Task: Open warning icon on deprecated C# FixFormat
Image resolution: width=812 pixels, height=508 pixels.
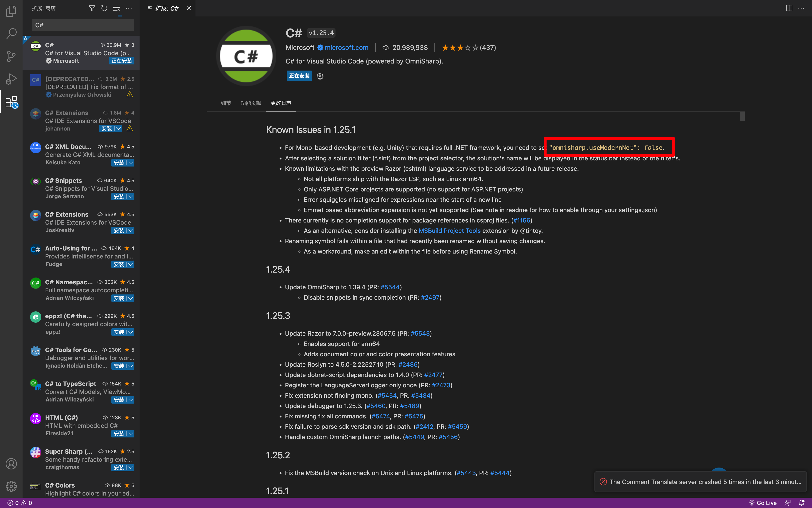Action: [x=130, y=95]
